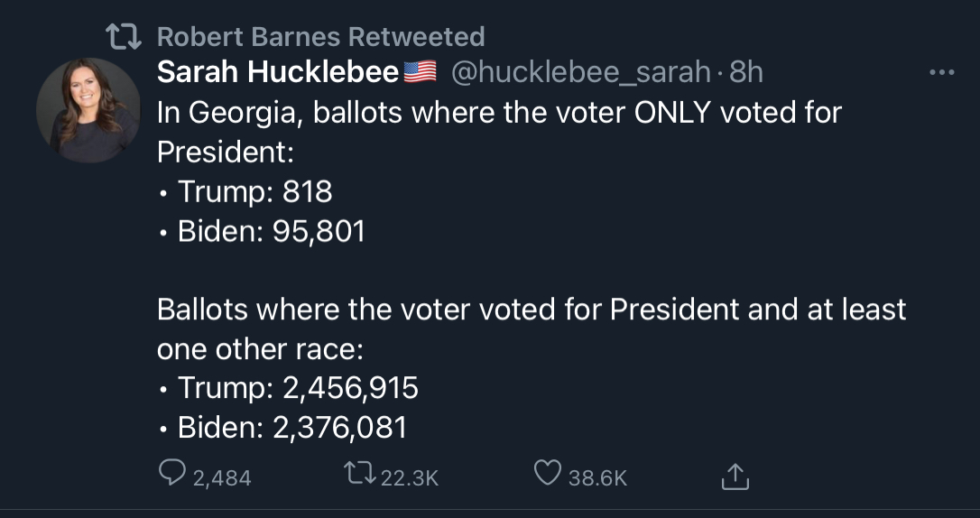Screen dimensions: 980x518
Task: Click the Sarah Hucklebee display name
Action: (x=278, y=73)
